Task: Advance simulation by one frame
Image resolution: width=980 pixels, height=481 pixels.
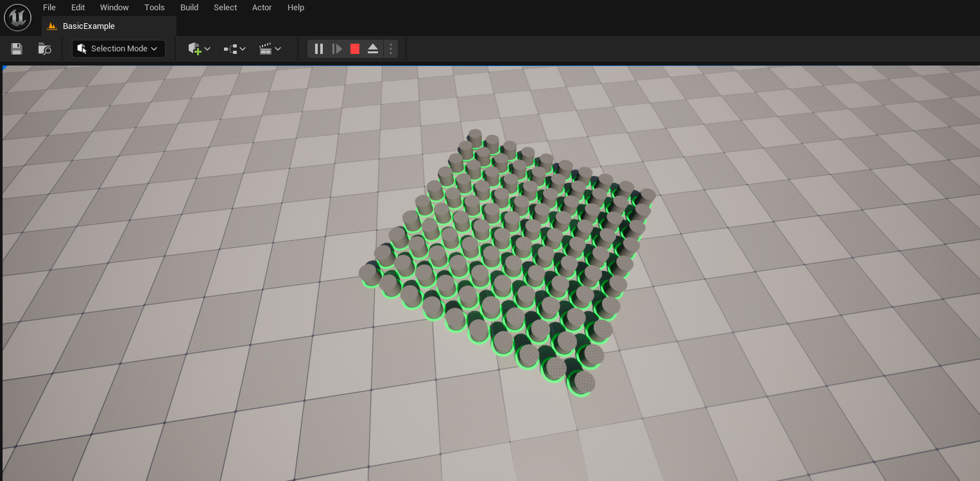Action: pos(337,49)
